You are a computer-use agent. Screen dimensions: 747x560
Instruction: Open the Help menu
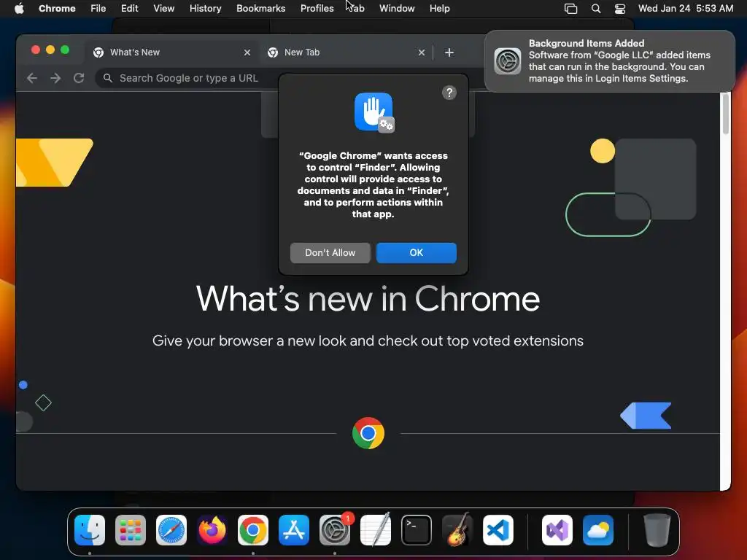coord(439,8)
